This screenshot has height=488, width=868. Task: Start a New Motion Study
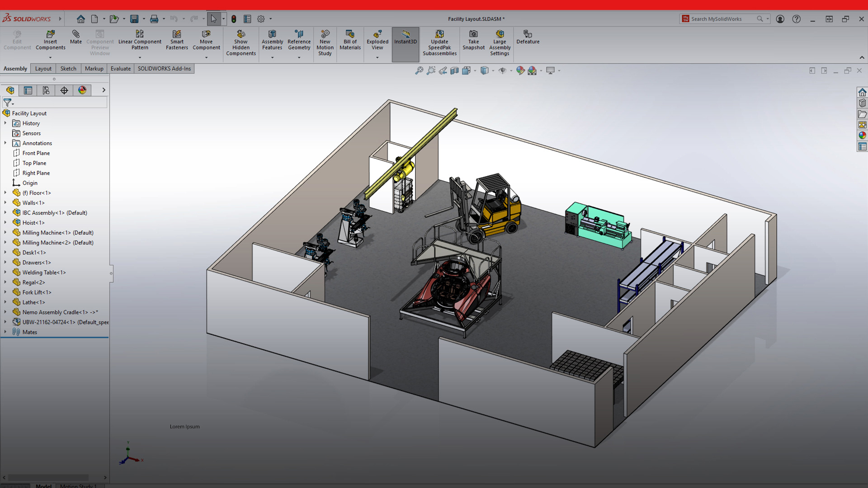point(325,43)
